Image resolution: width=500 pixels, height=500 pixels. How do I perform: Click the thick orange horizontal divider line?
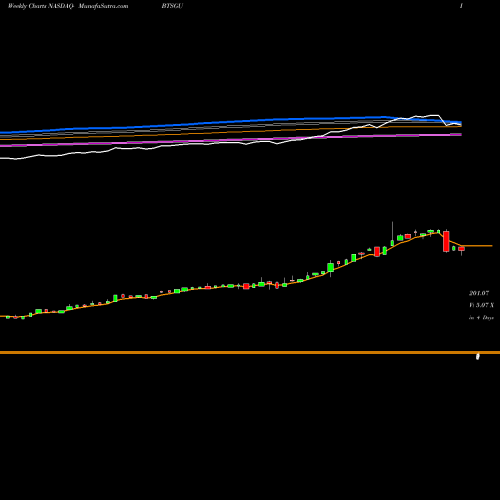pyautogui.click(x=250, y=352)
